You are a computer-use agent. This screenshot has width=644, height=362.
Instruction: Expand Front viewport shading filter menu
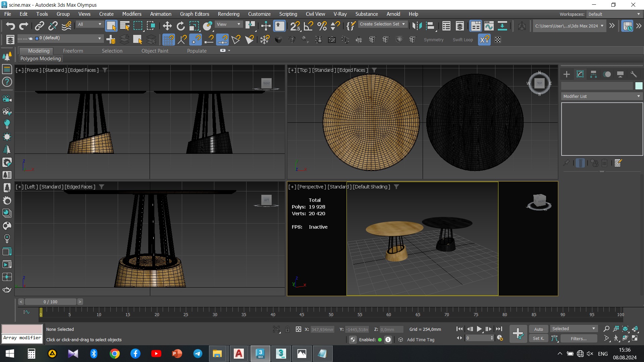(105, 70)
